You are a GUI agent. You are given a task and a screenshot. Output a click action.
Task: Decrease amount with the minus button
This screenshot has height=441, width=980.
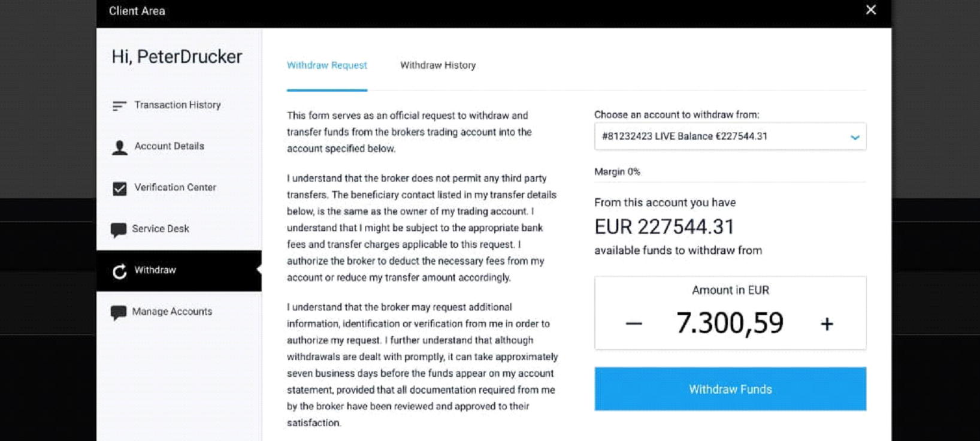tap(634, 324)
